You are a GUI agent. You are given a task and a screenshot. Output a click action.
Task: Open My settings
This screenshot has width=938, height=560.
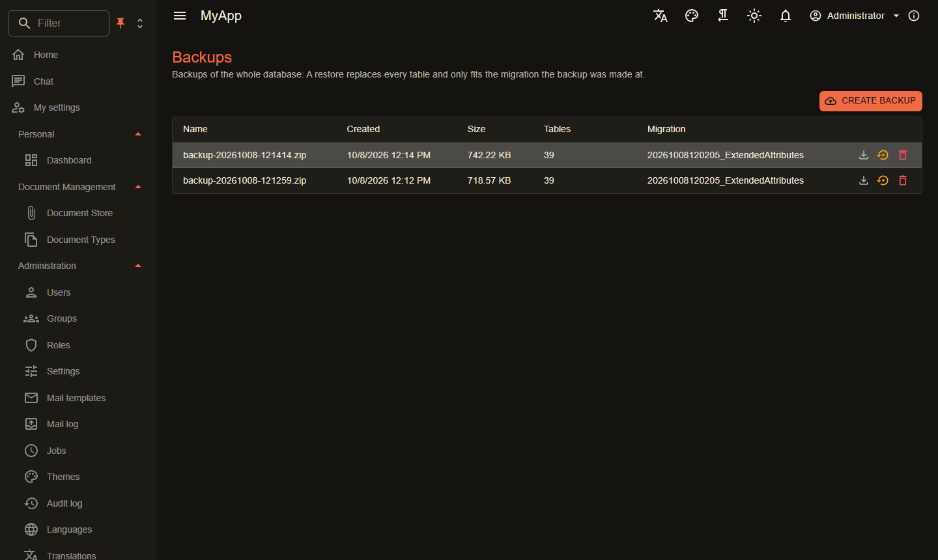pos(78,107)
